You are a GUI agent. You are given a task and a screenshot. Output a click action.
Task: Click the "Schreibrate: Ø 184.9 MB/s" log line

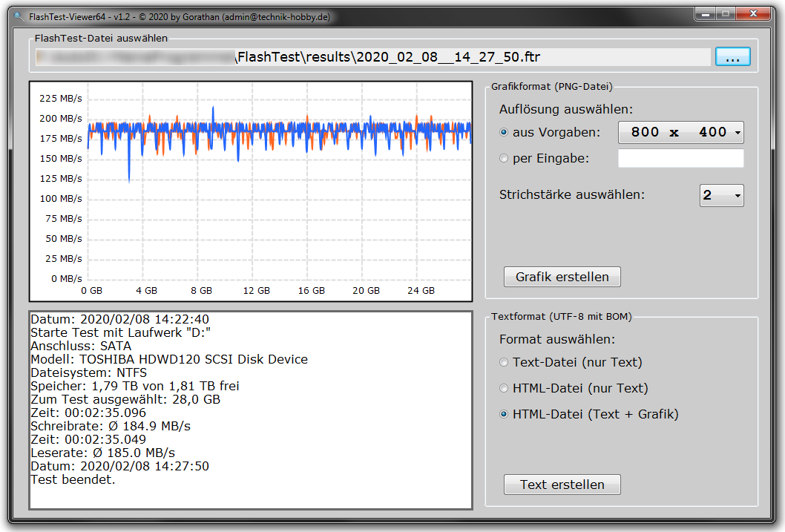point(111,426)
